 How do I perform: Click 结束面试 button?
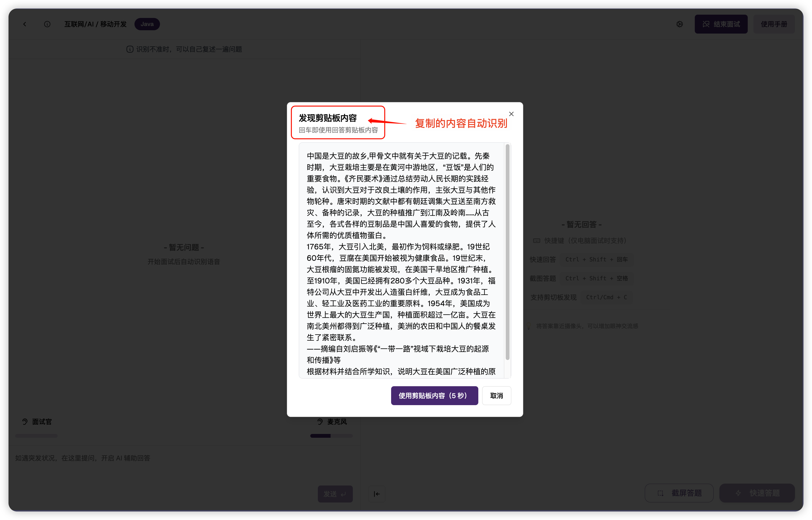(721, 24)
